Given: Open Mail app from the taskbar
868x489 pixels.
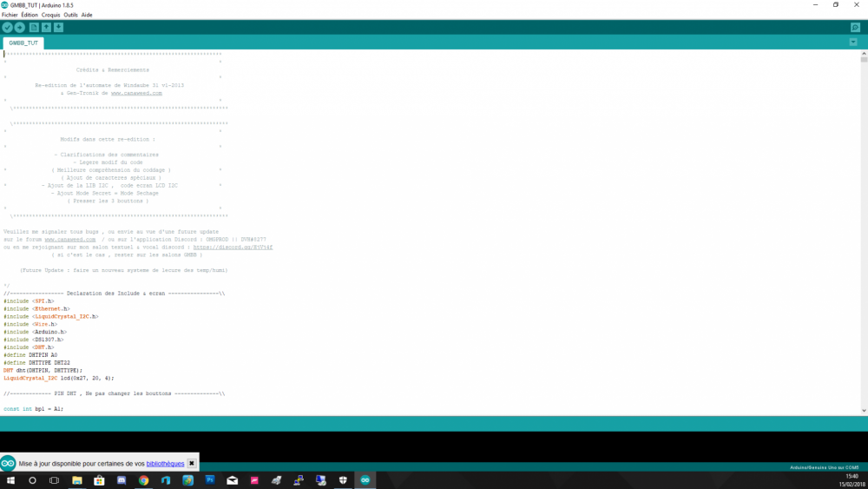Looking at the screenshot, I should coord(232,480).
